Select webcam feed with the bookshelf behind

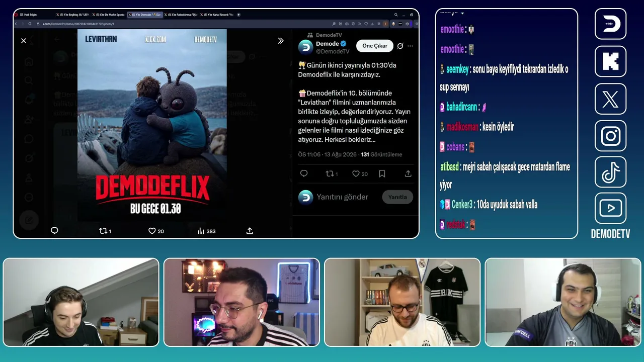(x=403, y=302)
